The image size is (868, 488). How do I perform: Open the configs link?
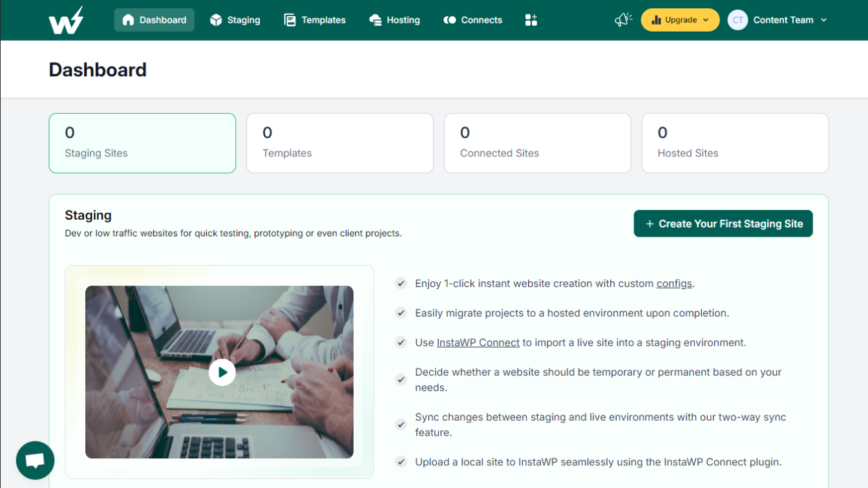pyautogui.click(x=674, y=283)
